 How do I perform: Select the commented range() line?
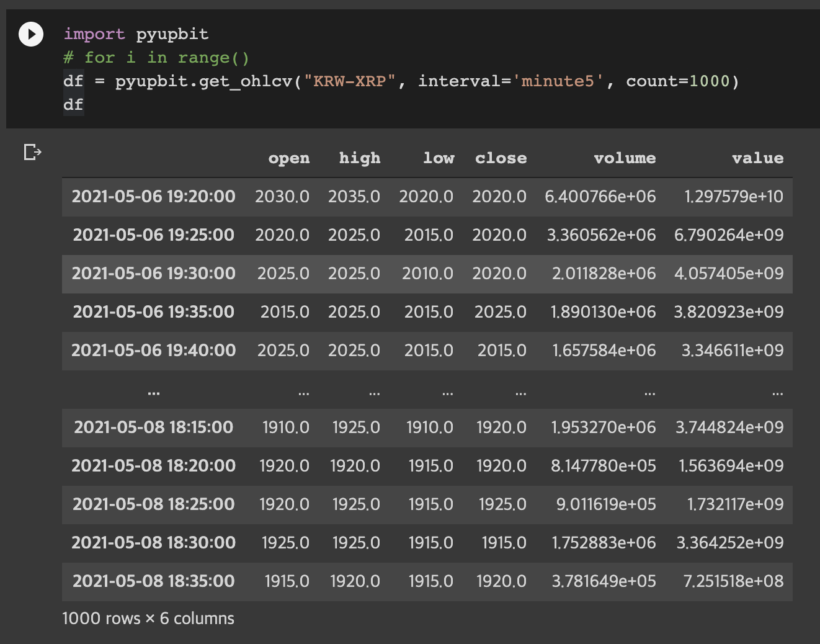[x=155, y=57]
